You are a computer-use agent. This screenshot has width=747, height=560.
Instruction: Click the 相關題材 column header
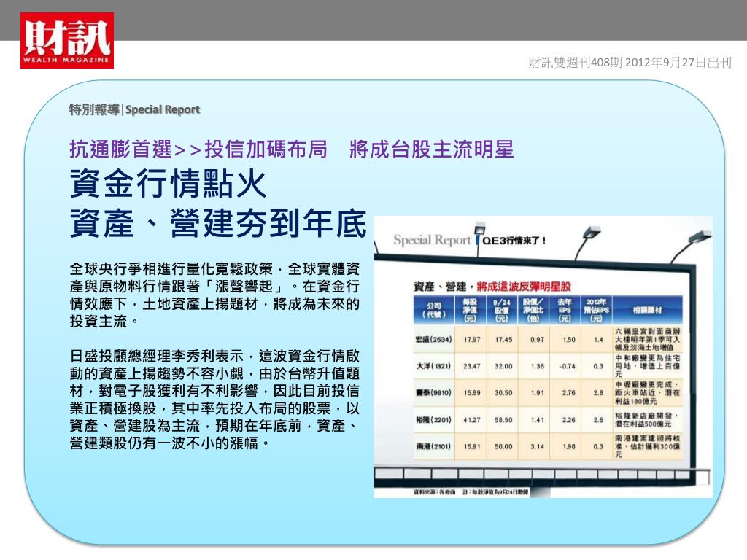[648, 310]
